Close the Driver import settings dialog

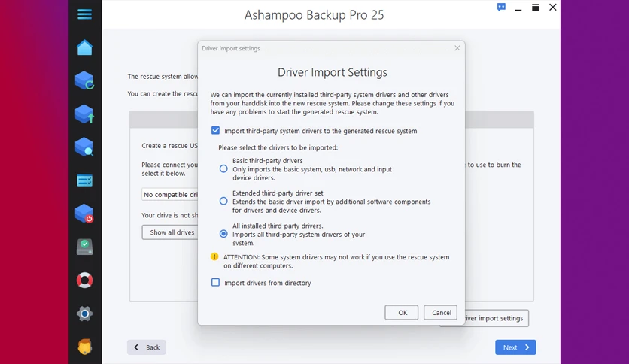click(457, 48)
